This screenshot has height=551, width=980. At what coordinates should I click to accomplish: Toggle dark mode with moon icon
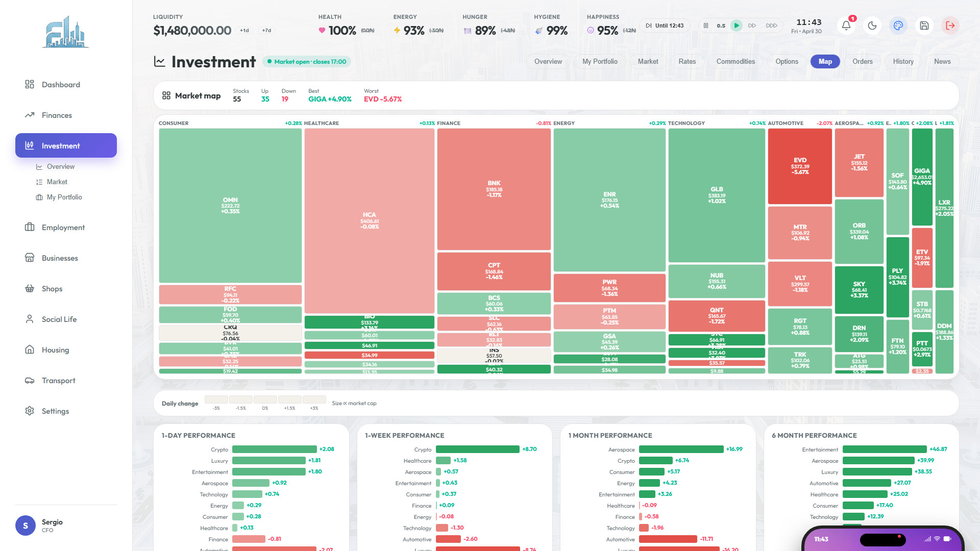pyautogui.click(x=872, y=26)
